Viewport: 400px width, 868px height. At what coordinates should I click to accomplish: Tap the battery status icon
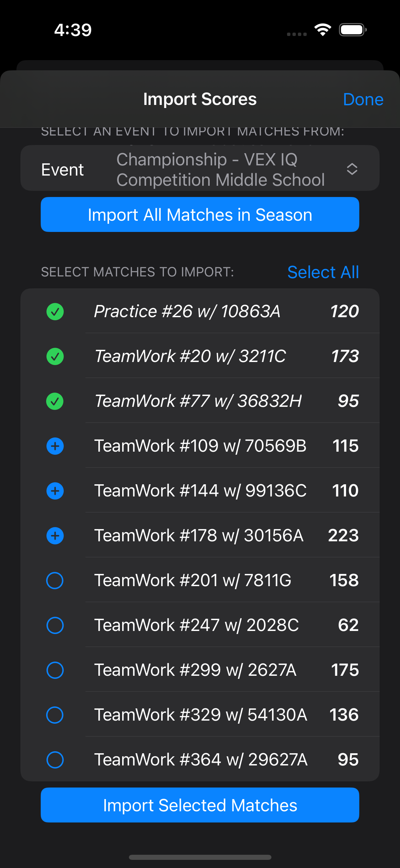pos(353,30)
